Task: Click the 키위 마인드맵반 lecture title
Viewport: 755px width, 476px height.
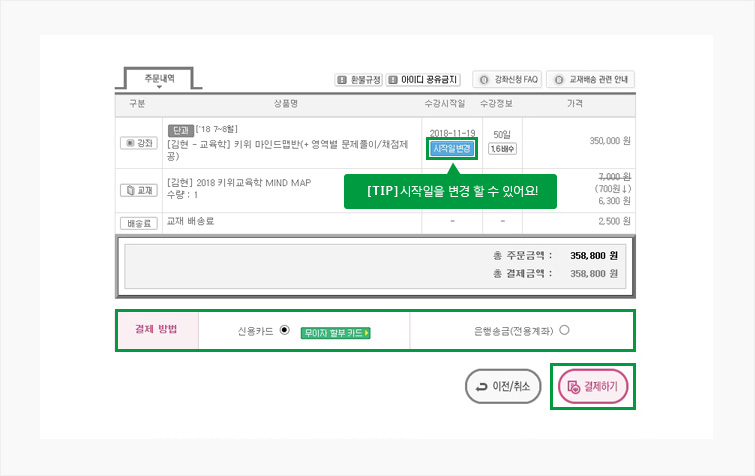Action: pyautogui.click(x=290, y=143)
